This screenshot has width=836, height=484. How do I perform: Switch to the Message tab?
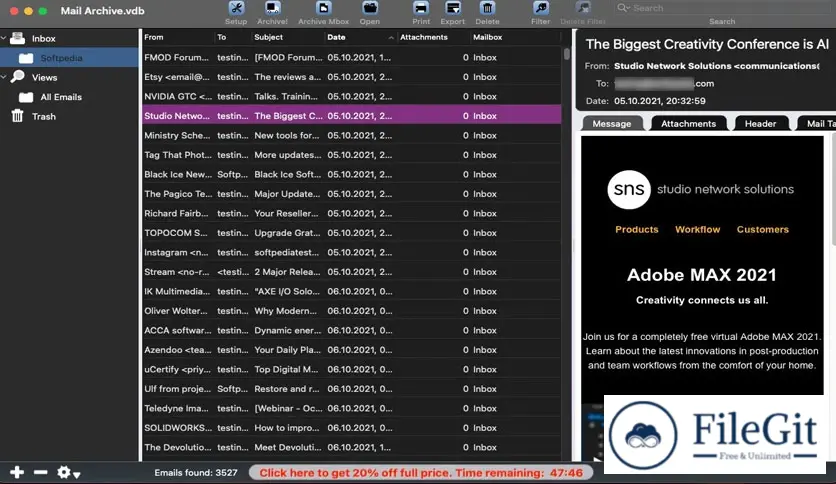612,124
